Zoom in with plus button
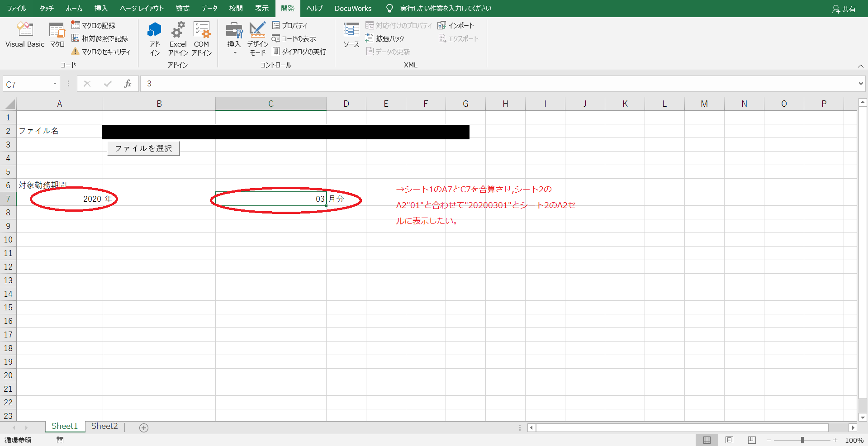This screenshot has width=868, height=446. tap(835, 440)
